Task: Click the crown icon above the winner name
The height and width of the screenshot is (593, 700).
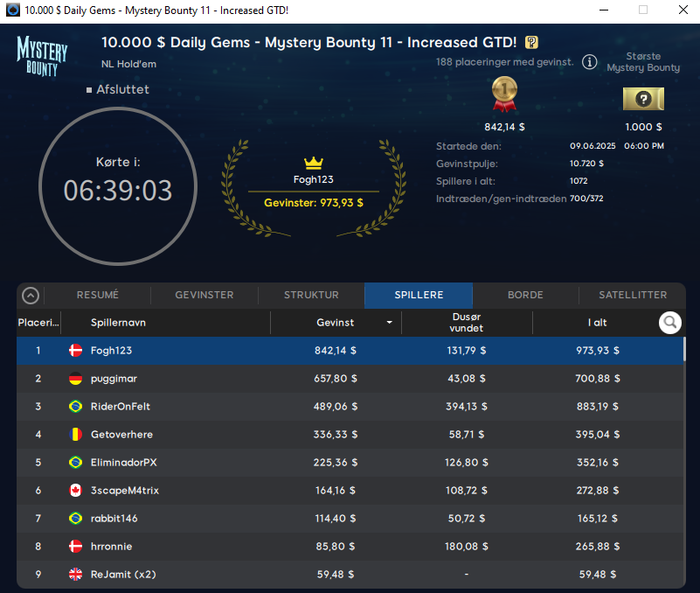Action: pos(314,163)
